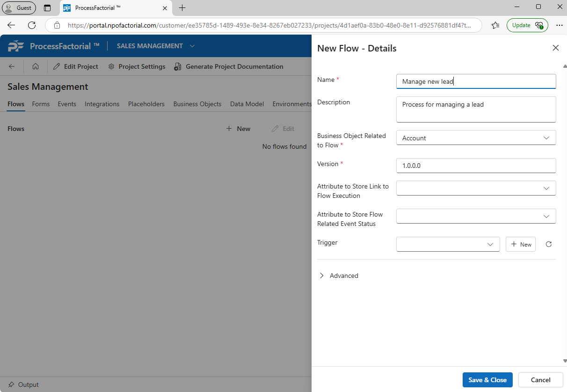Open a new browser tab
This screenshot has height=392, width=567.
pyautogui.click(x=182, y=8)
